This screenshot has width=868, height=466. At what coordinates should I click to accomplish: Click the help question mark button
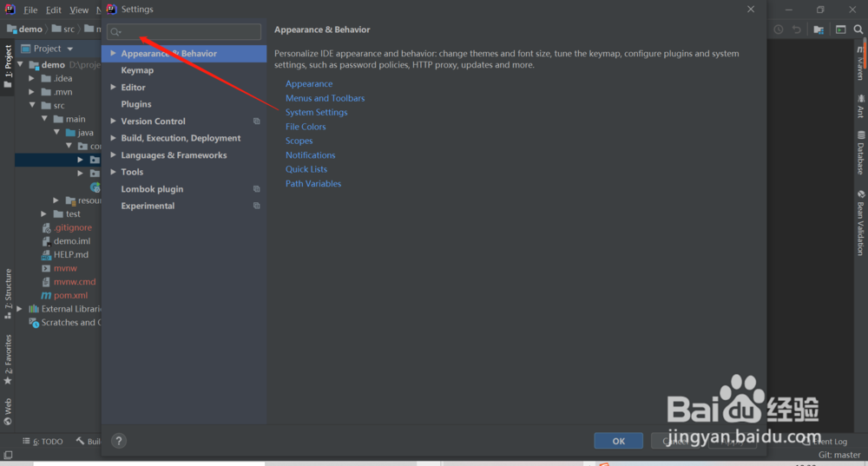pyautogui.click(x=119, y=441)
